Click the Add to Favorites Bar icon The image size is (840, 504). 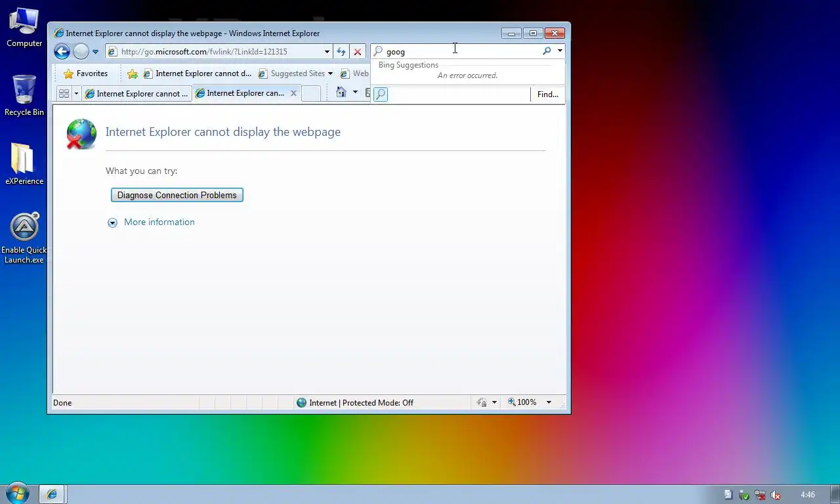(133, 73)
